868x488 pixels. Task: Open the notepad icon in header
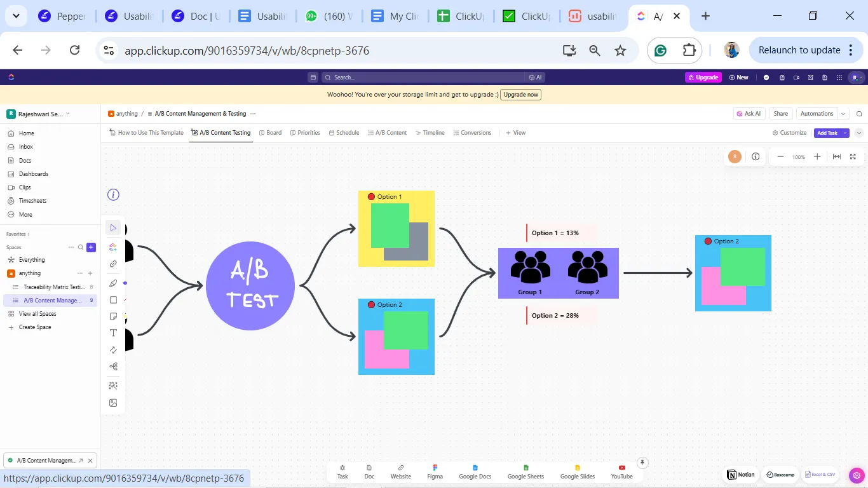pyautogui.click(x=782, y=78)
